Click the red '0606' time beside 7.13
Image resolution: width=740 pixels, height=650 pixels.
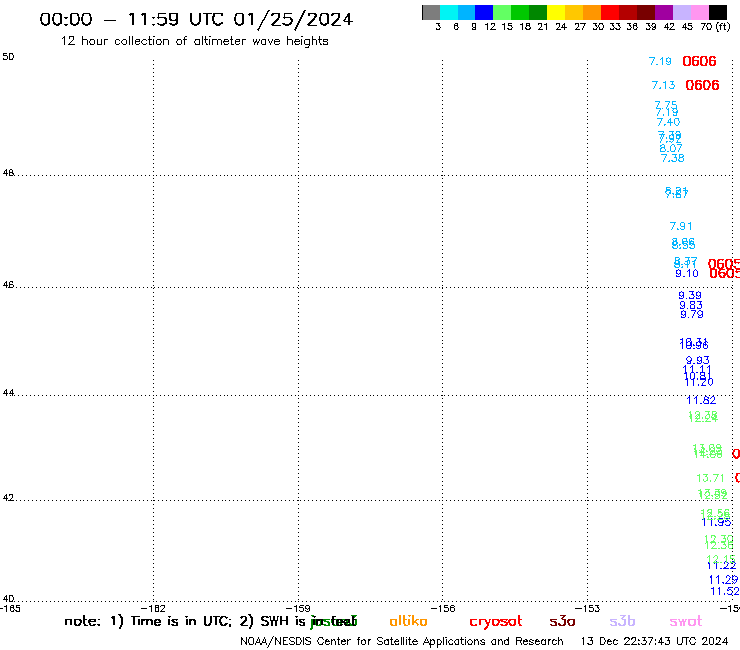[702, 85]
